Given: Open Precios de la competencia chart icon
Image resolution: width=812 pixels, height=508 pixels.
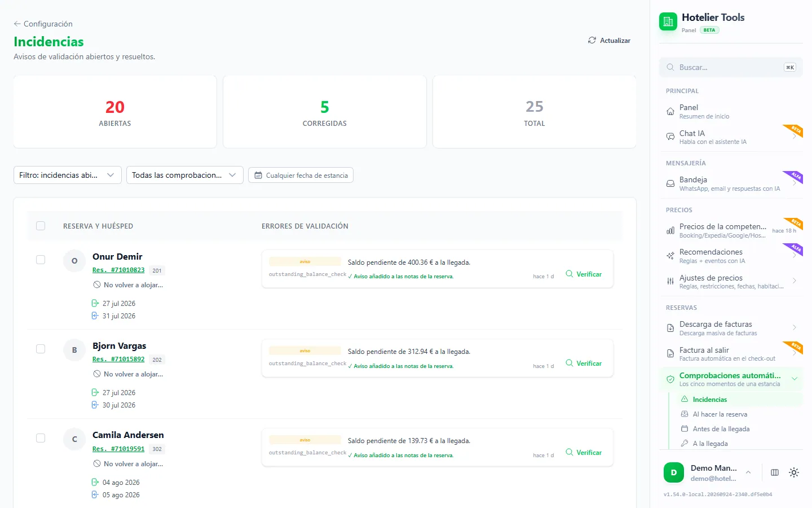Looking at the screenshot, I should click(x=670, y=230).
